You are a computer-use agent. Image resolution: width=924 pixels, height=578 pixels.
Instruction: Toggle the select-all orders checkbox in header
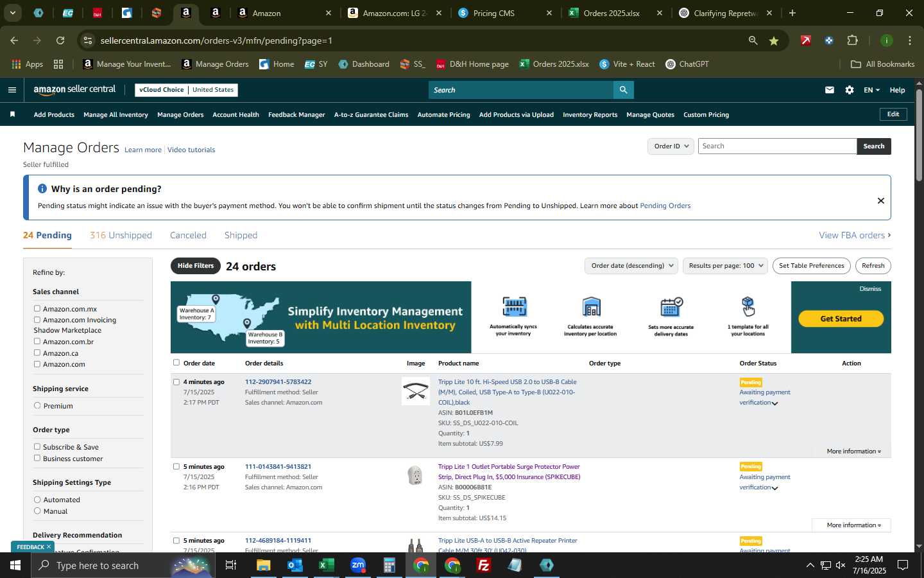click(x=176, y=363)
